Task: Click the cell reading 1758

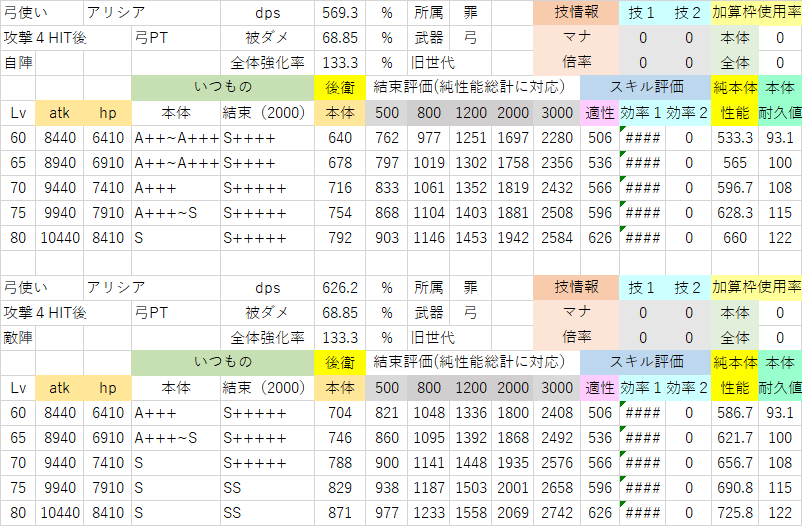Action: pos(513,163)
